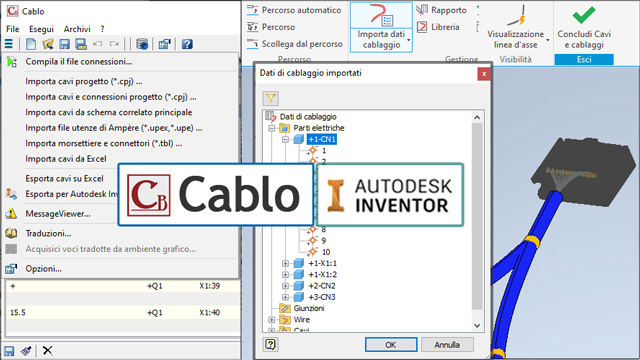Click the Importa dati cablaggio icon
640x360 pixels.
381,15
